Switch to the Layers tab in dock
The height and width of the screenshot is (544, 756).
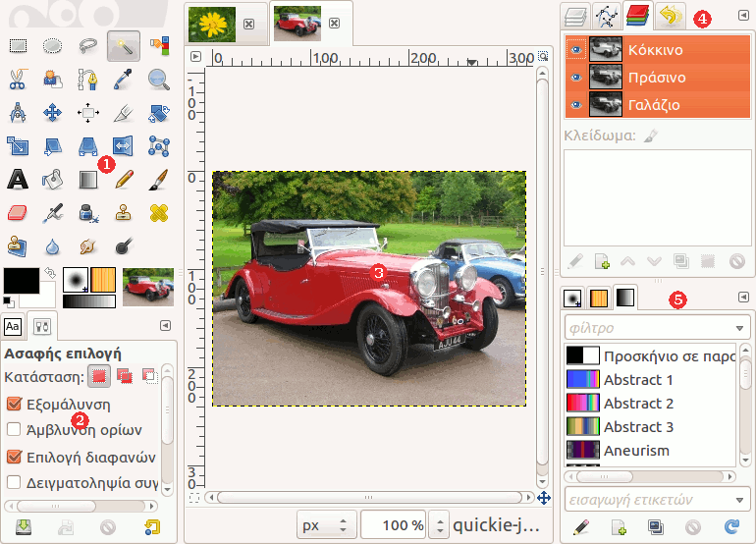point(574,17)
